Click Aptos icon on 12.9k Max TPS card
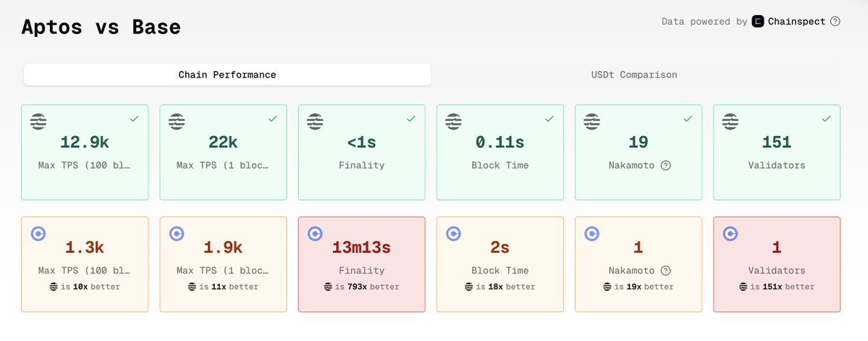This screenshot has width=868, height=341. click(x=38, y=121)
